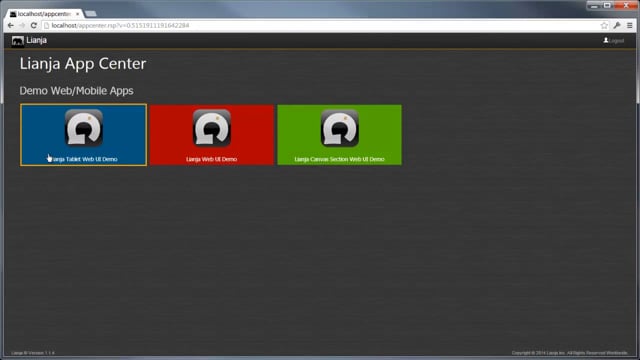Click the Lianja App Center heading
Viewport: 640px width, 360px height.
click(x=83, y=64)
